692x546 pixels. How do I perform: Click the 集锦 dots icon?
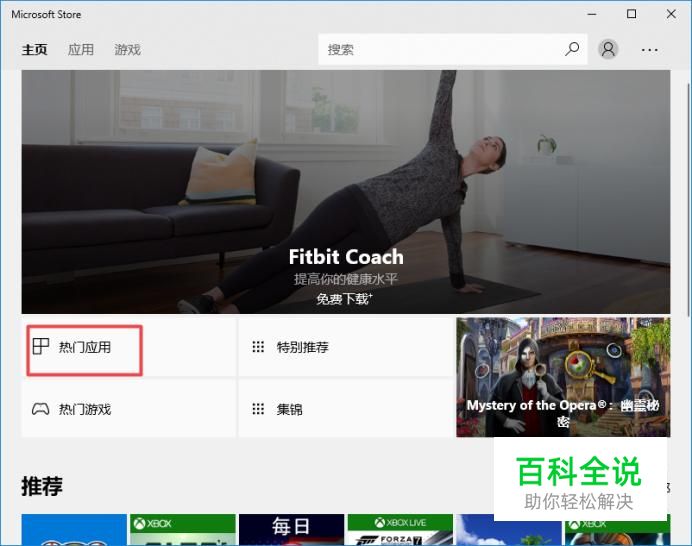(x=258, y=409)
